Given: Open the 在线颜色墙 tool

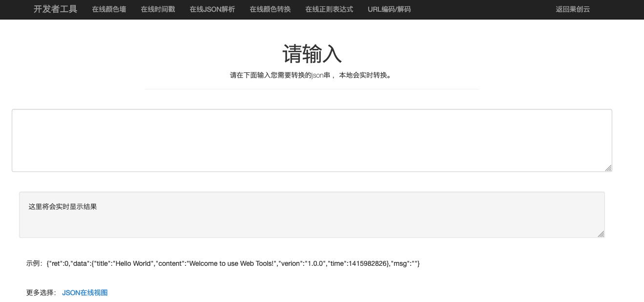Looking at the screenshot, I should 108,9.
